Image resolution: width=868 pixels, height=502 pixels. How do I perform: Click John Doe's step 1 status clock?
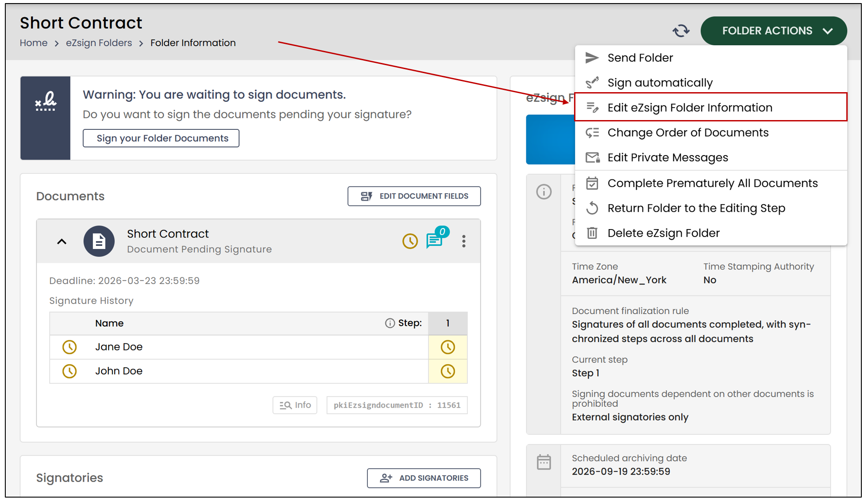click(x=448, y=371)
